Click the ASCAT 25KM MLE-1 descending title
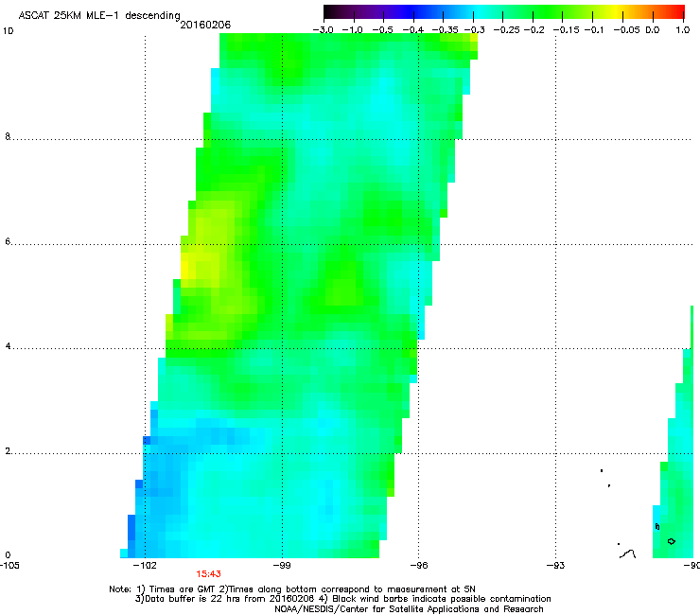Image resolution: width=700 pixels, height=615 pixels. (x=99, y=16)
